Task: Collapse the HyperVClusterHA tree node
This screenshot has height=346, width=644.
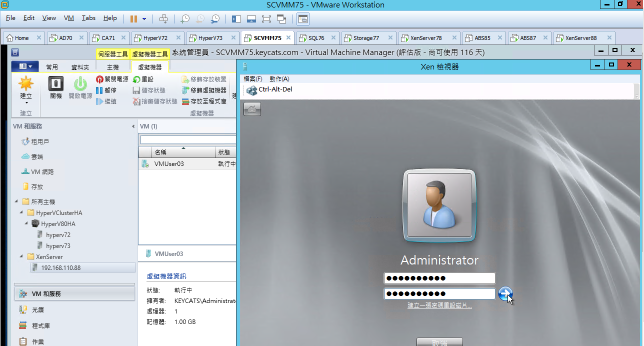Action: point(21,212)
